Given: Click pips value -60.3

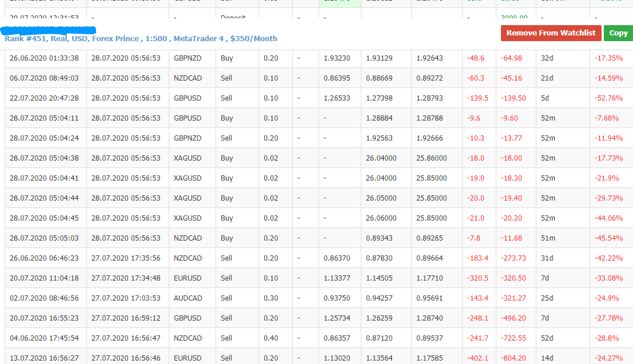Looking at the screenshot, I should click(x=476, y=78).
